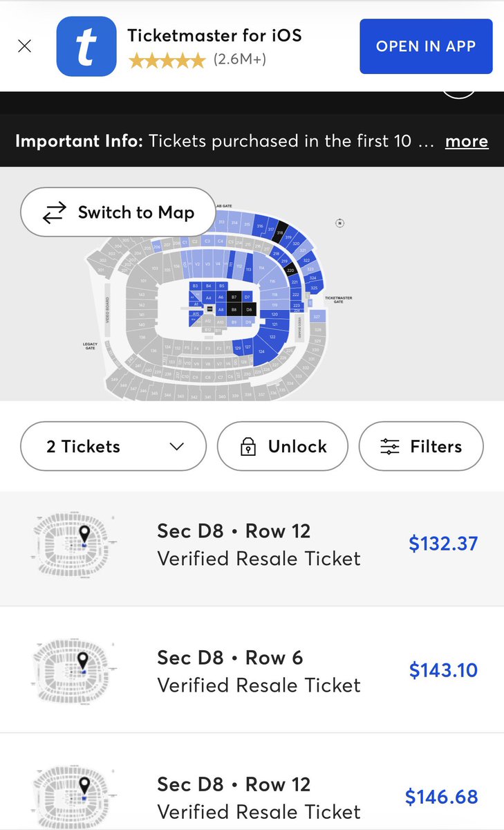Click the $132.37 price
Viewport: 504px width, 830px height.
(443, 544)
